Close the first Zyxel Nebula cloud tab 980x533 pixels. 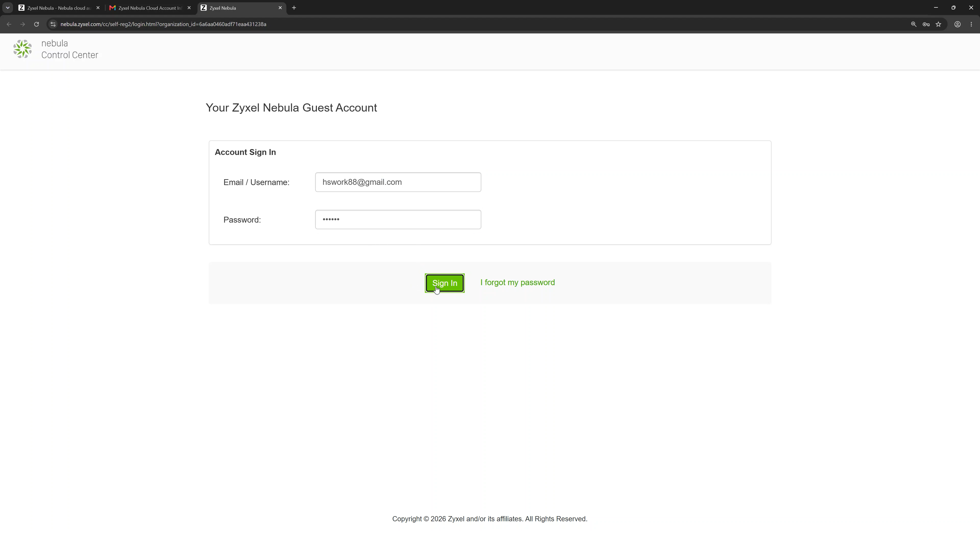(x=98, y=8)
